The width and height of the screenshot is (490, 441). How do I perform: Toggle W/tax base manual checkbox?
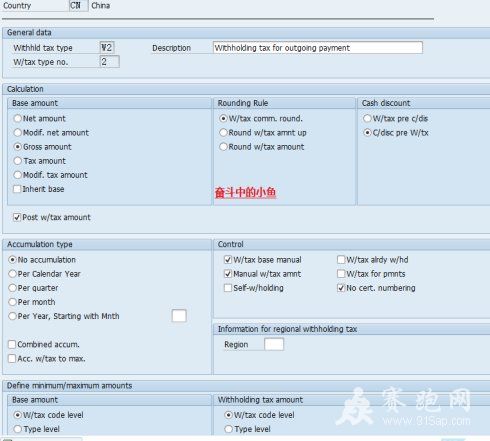228,260
